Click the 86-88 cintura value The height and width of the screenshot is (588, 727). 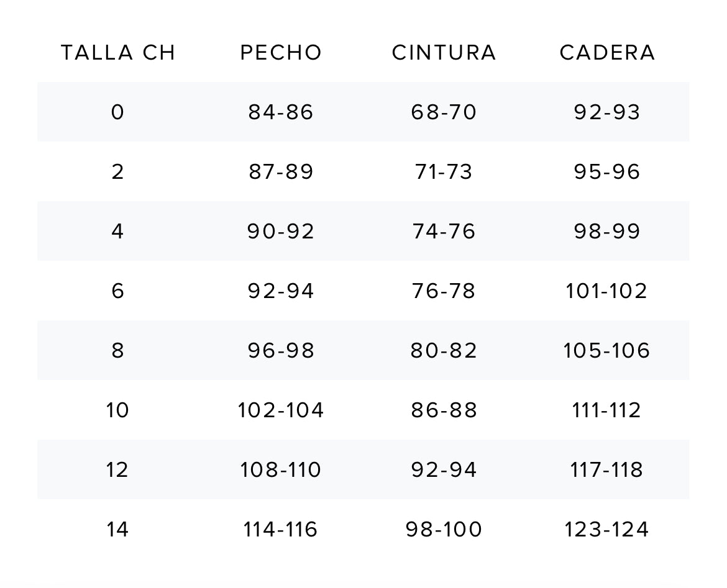pos(444,410)
